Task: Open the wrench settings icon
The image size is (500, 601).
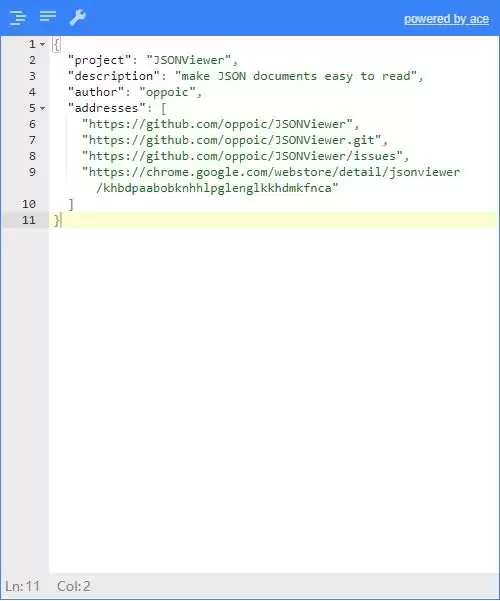Action: click(77, 18)
